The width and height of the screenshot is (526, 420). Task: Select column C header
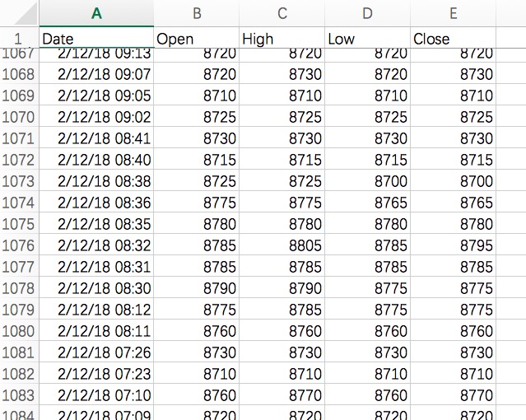pyautogui.click(x=282, y=13)
